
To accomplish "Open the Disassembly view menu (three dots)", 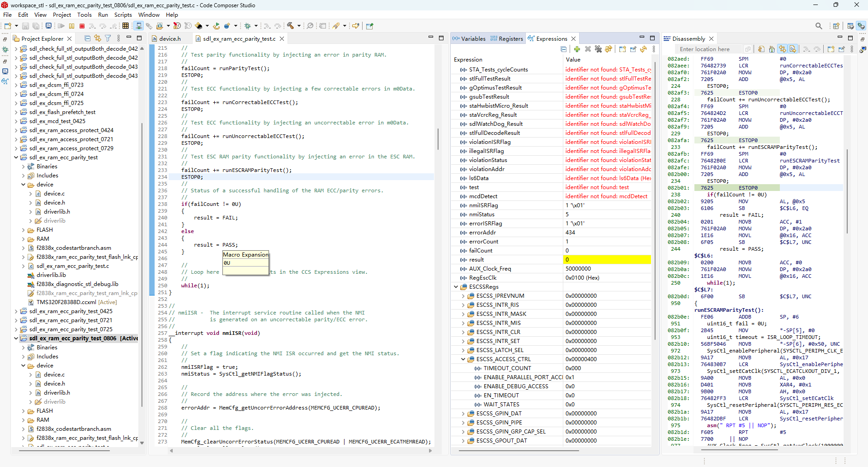I will (x=852, y=49).
